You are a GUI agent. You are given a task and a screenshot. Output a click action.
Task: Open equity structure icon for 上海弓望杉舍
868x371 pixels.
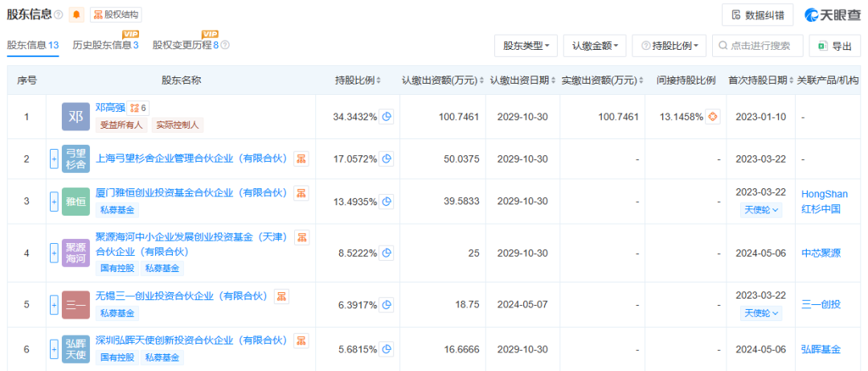tap(301, 159)
